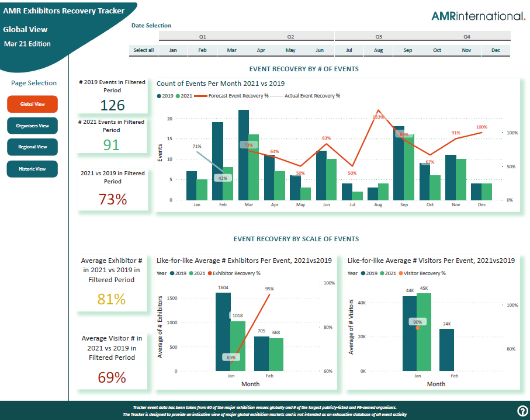Click the 91 events 2021 card value
Image resolution: width=530 pixels, height=420 pixels.
[111, 145]
